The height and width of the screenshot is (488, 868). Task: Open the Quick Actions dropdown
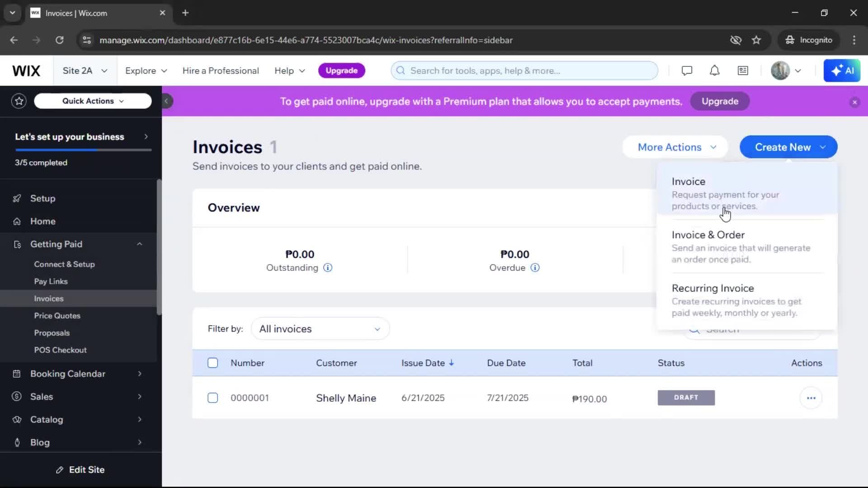tap(93, 101)
